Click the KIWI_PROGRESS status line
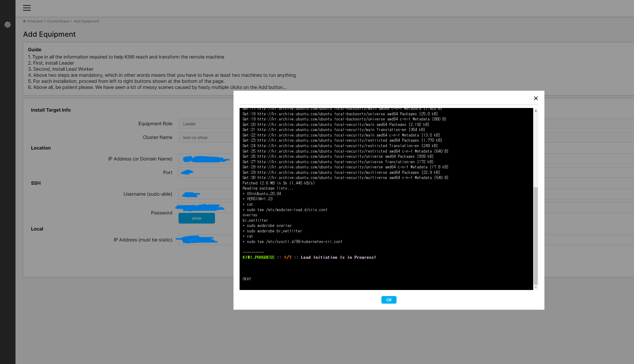This screenshot has height=364, width=634. pos(309,257)
